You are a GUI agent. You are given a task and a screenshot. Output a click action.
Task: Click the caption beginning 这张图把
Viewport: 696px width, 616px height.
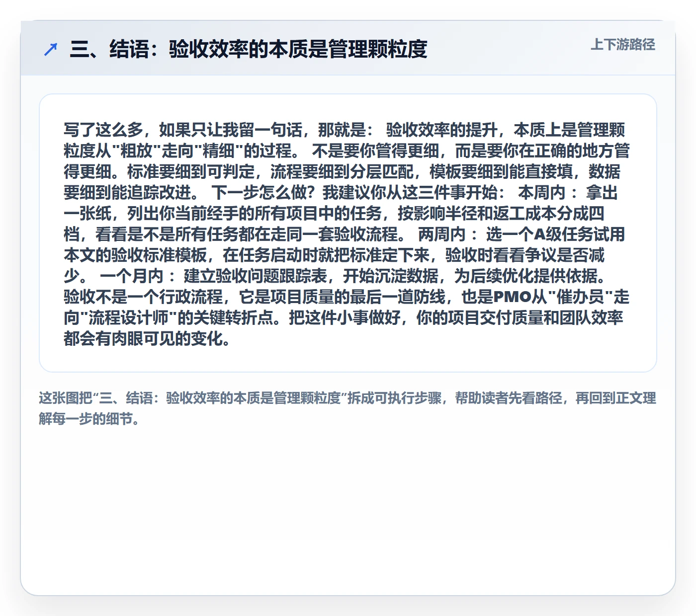pos(348,408)
